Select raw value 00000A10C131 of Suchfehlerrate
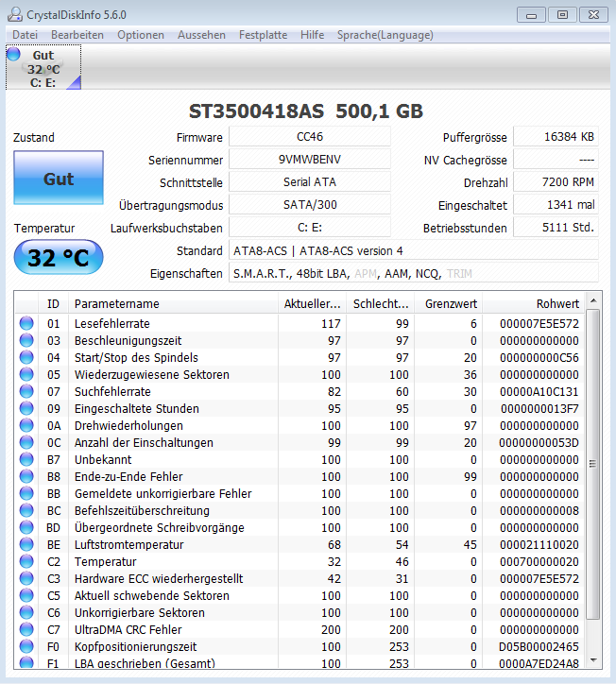 pyautogui.click(x=539, y=392)
